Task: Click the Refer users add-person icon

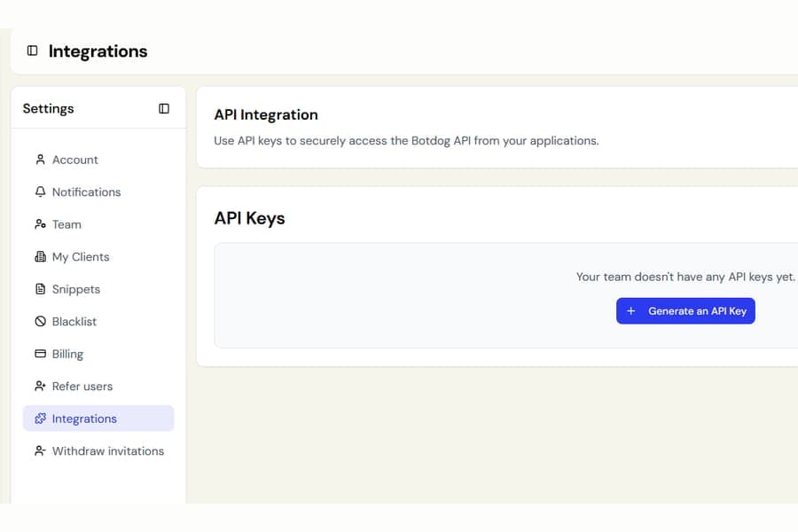Action: 40,387
